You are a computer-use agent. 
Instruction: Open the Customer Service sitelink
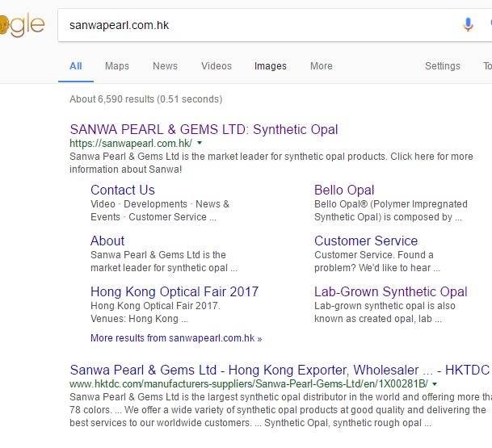pyautogui.click(x=366, y=241)
